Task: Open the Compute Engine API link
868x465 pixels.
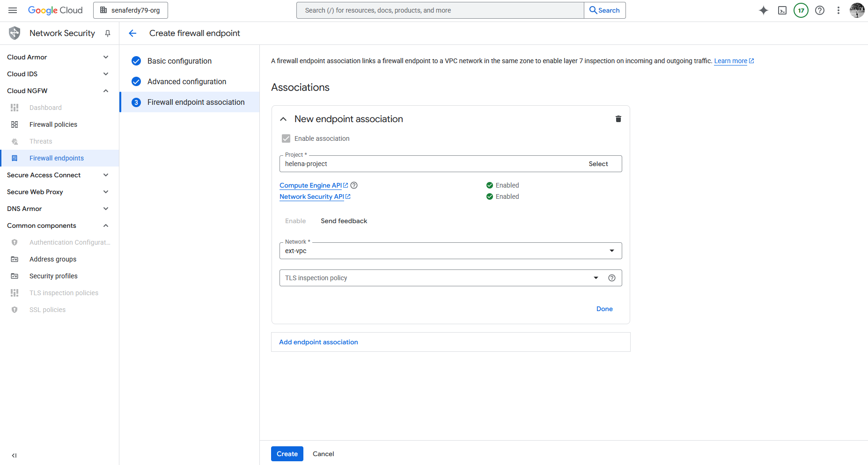Action: click(311, 185)
